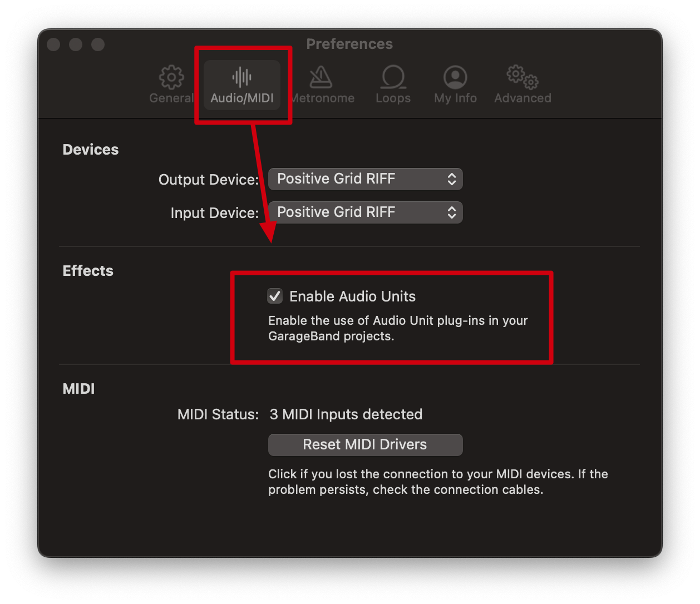Click the 'Input Device:' label
Viewport: 700px width, 604px height.
point(215,213)
